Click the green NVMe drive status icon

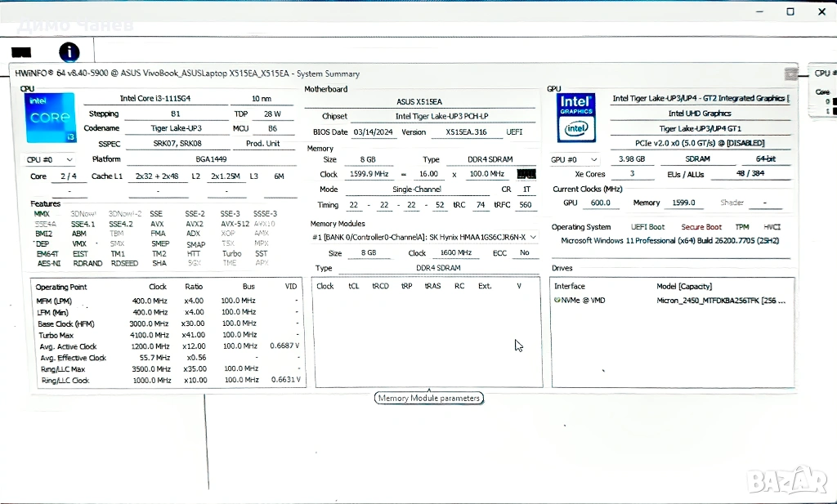pos(557,301)
